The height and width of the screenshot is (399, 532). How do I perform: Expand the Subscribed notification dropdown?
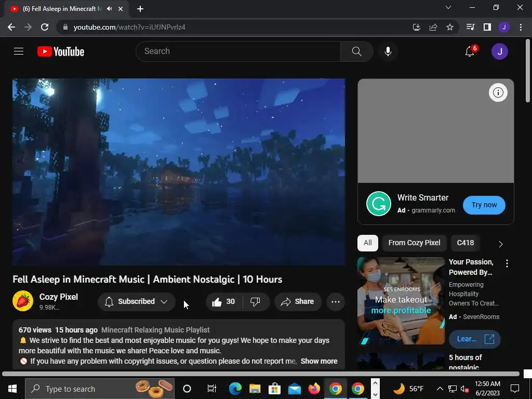tap(137, 302)
